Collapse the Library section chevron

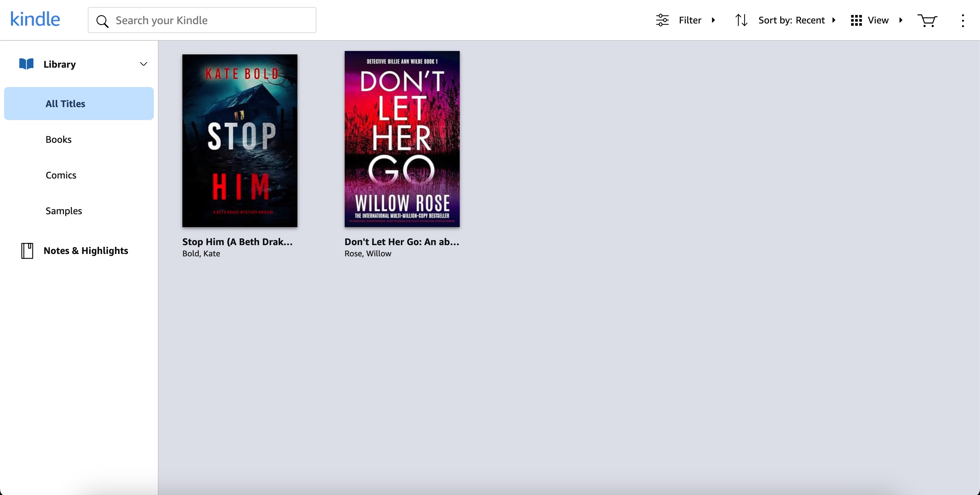pos(143,64)
